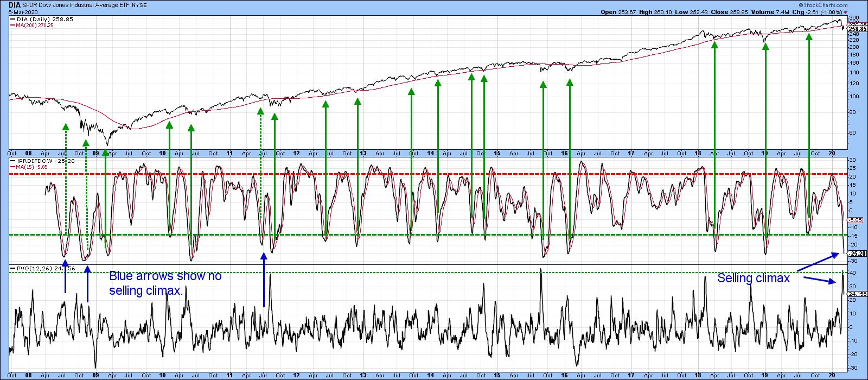
Task: Click the rightmost green arrow head
Action: 809,37
